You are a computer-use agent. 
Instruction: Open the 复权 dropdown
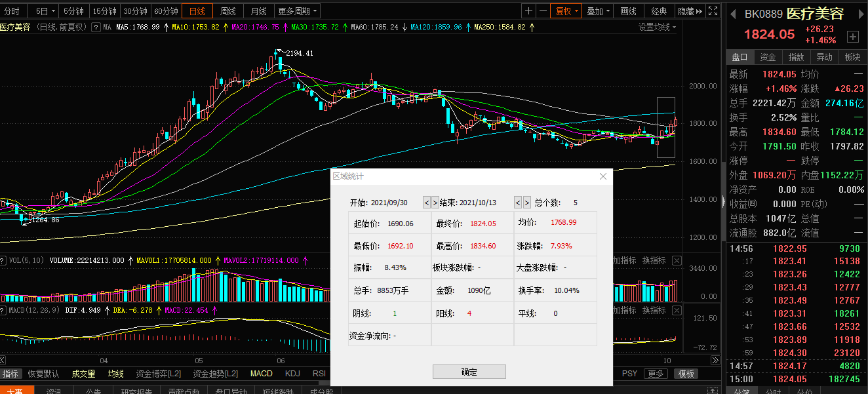click(x=567, y=11)
